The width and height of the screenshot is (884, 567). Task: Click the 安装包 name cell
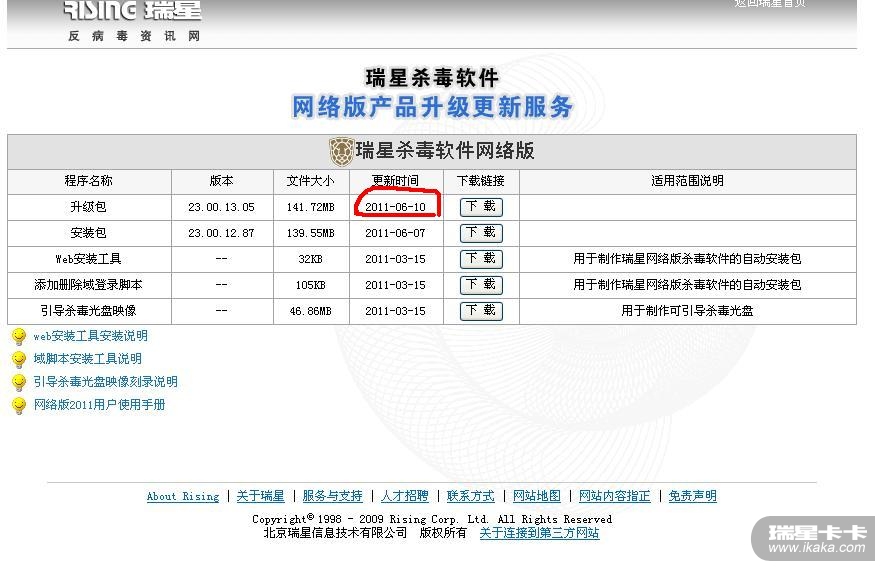[89, 233]
